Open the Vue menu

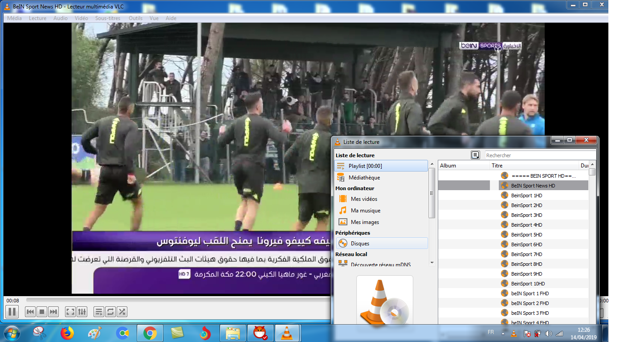[154, 18]
